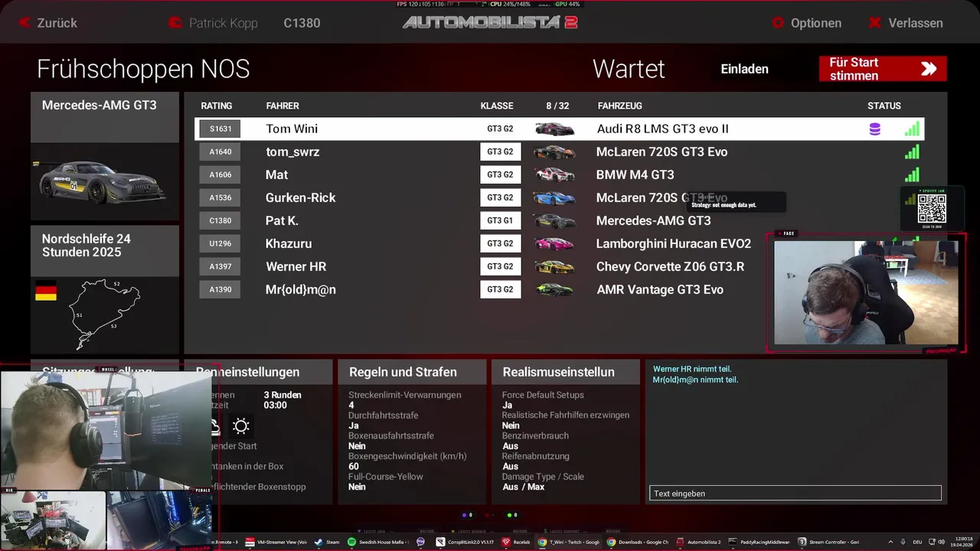Viewport: 980px width, 551px height.
Task: Open the Regeln und Strafen panel header
Action: coord(412,372)
